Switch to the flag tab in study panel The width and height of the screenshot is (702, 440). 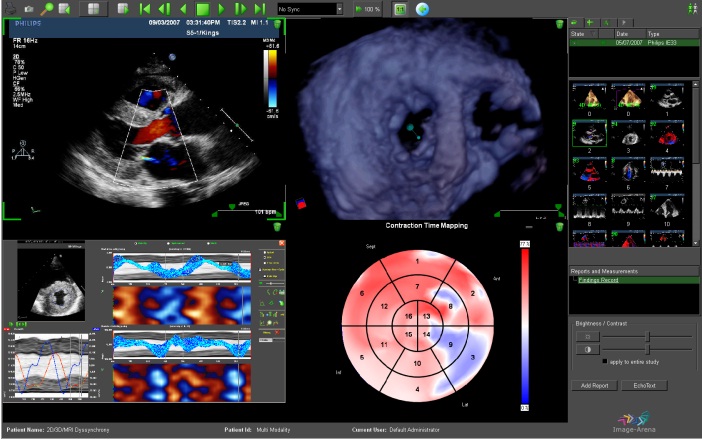click(x=624, y=22)
